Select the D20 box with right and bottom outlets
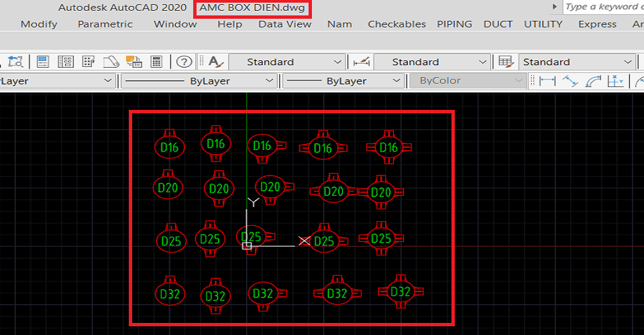The height and width of the screenshot is (335, 644). point(274,190)
